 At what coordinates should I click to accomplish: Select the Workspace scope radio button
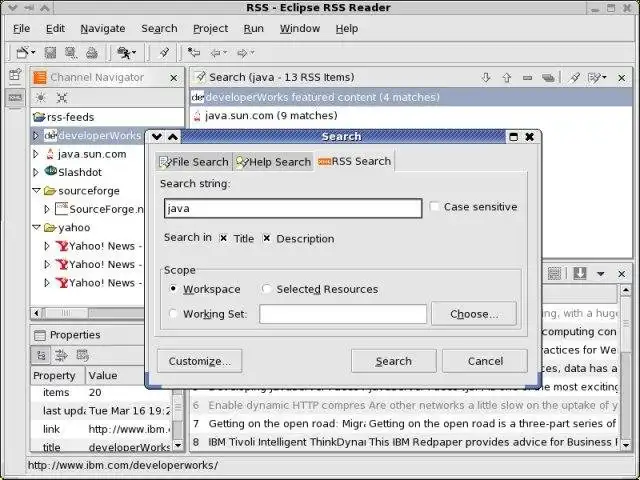173,289
